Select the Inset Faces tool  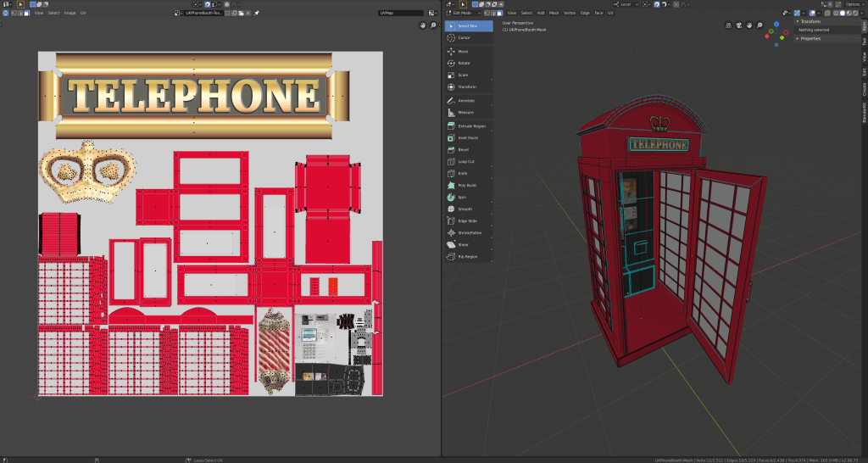pyautogui.click(x=468, y=137)
